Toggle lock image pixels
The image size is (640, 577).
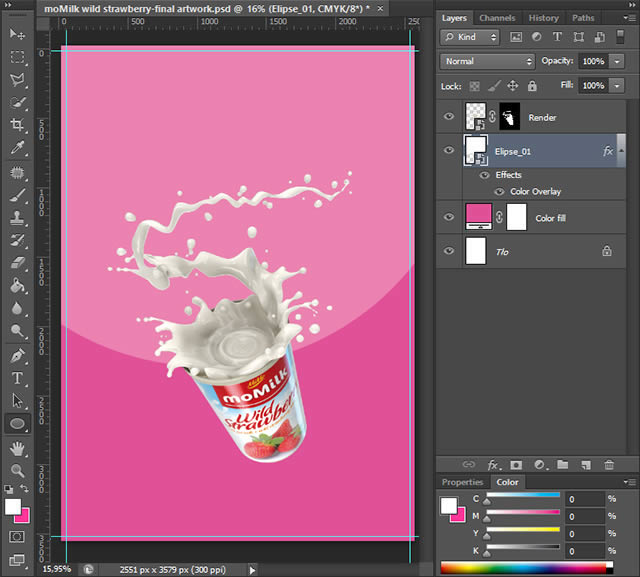click(494, 86)
